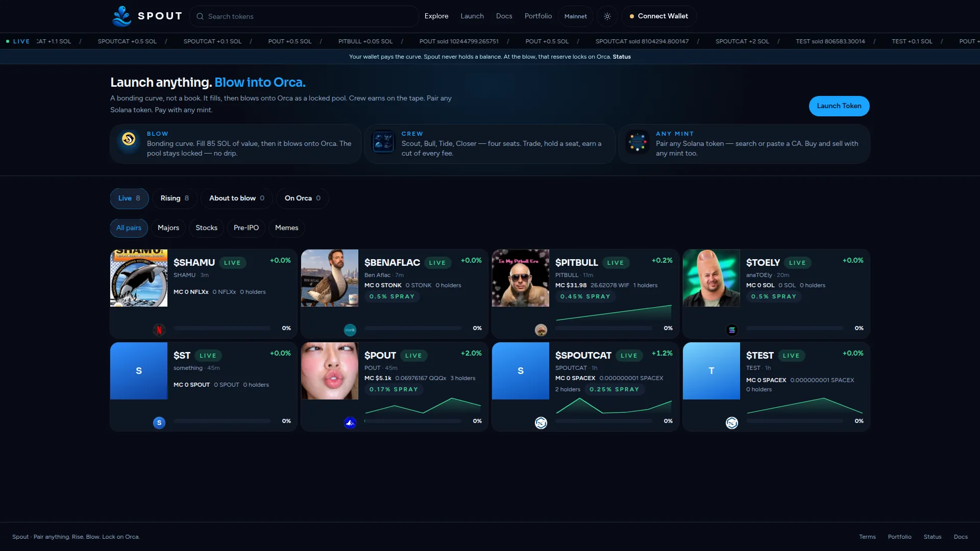Click the stonk pair icon on $BENAFLAC card
This screenshot has width=980, height=551.
coord(350,330)
